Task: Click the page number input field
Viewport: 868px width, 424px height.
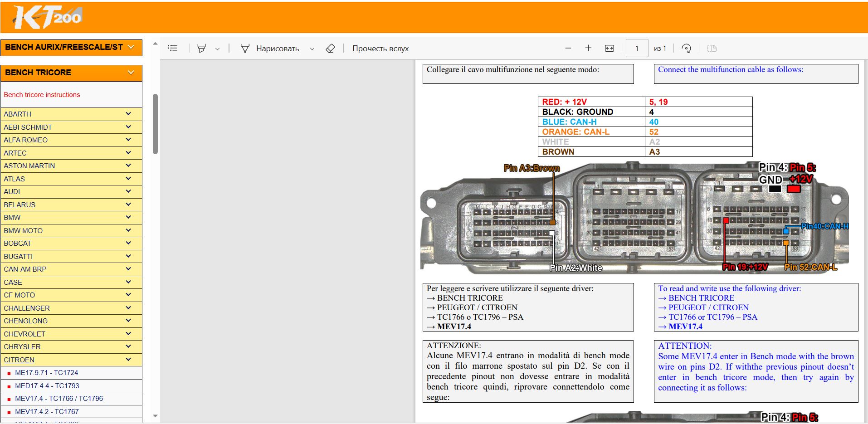Action: point(636,48)
